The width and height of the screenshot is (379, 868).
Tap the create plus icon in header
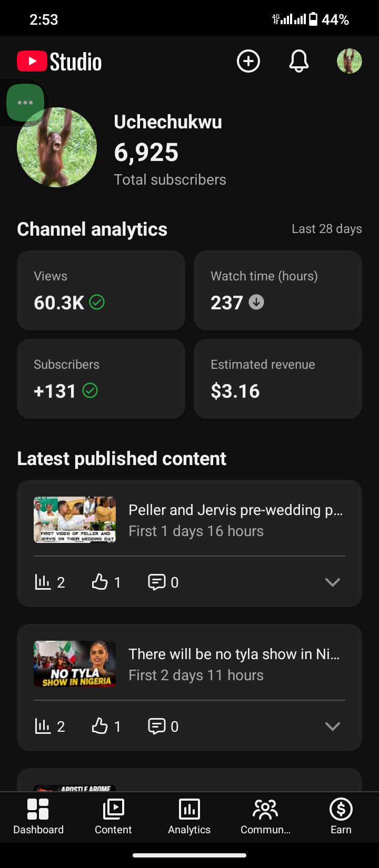click(248, 62)
